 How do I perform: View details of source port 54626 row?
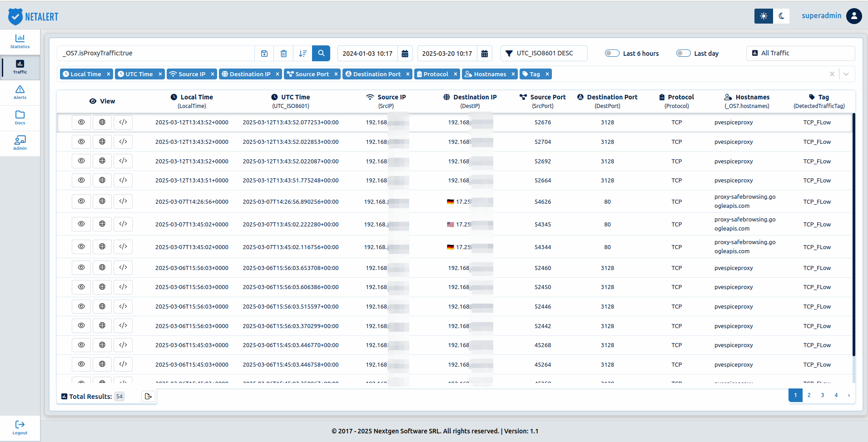click(x=81, y=201)
